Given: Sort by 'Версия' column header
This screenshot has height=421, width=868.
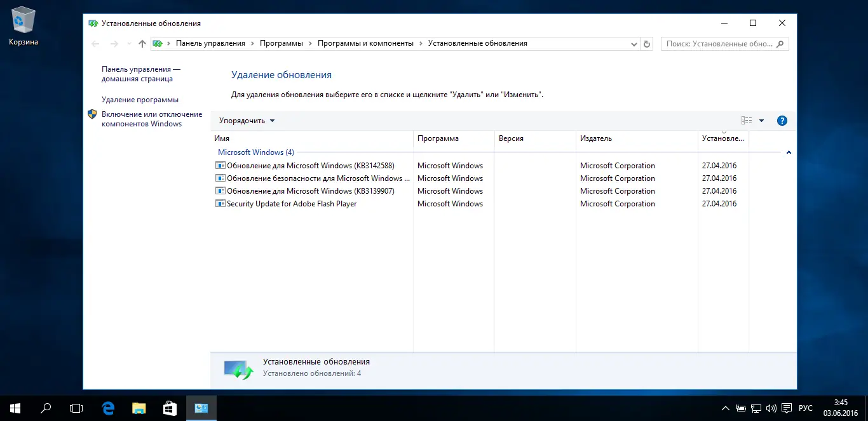Looking at the screenshot, I should tap(535, 138).
